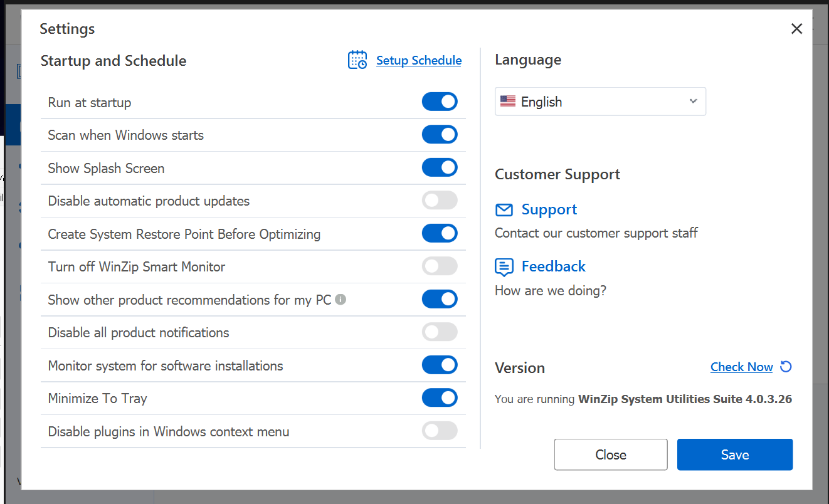Click the Support envelope icon
Viewport: 829px width, 504px height.
point(504,209)
